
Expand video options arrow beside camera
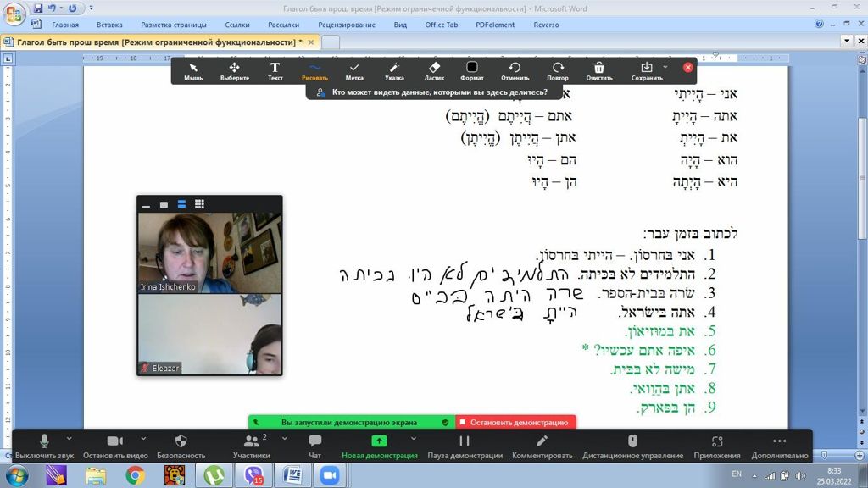click(x=143, y=439)
